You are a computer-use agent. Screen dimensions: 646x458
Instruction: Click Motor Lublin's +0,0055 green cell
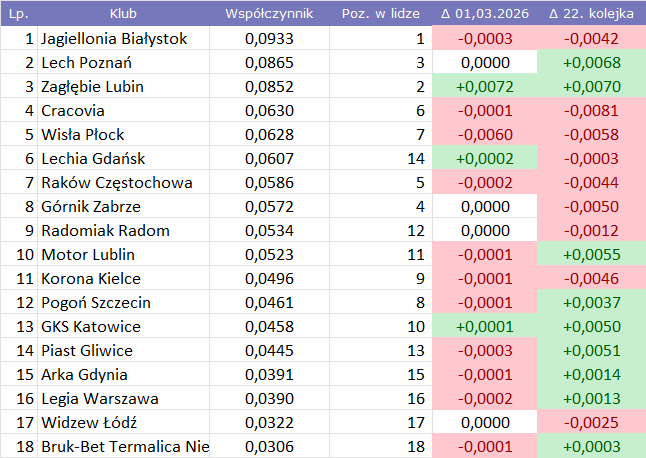(591, 255)
